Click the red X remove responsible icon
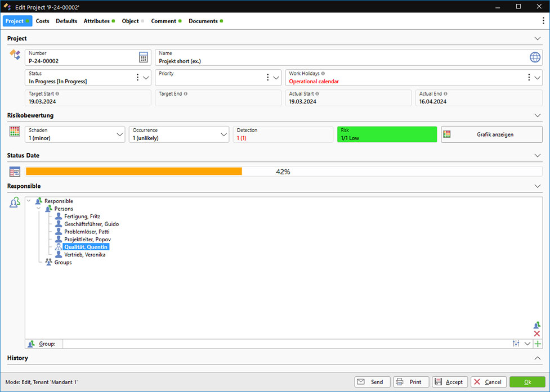The width and height of the screenshot is (550, 392). [x=536, y=334]
